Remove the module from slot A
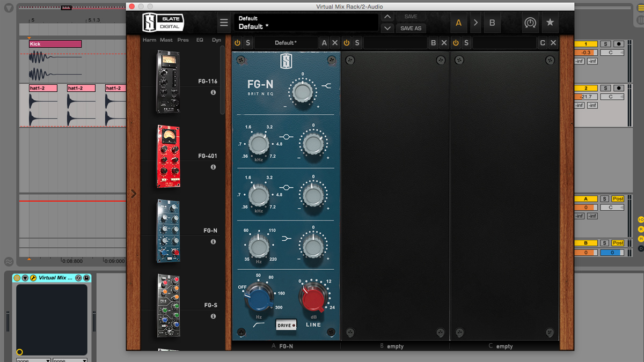Image resolution: width=644 pixels, height=362 pixels. 335,43
